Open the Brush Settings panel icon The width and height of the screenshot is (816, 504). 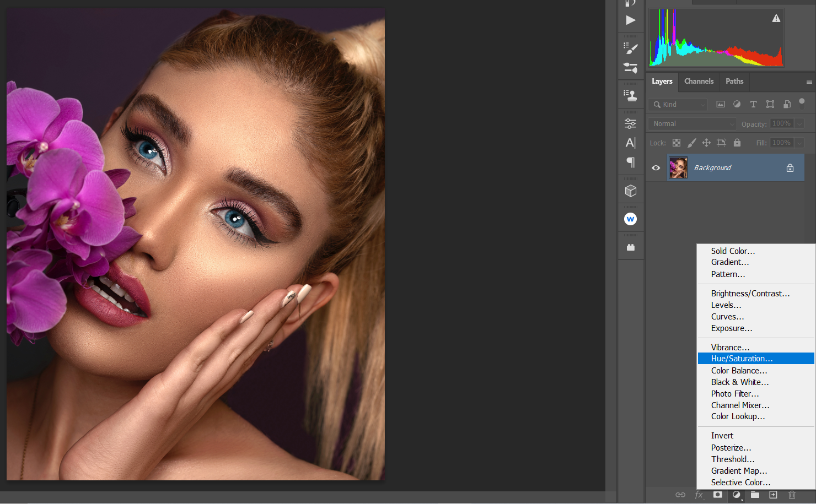tap(631, 48)
